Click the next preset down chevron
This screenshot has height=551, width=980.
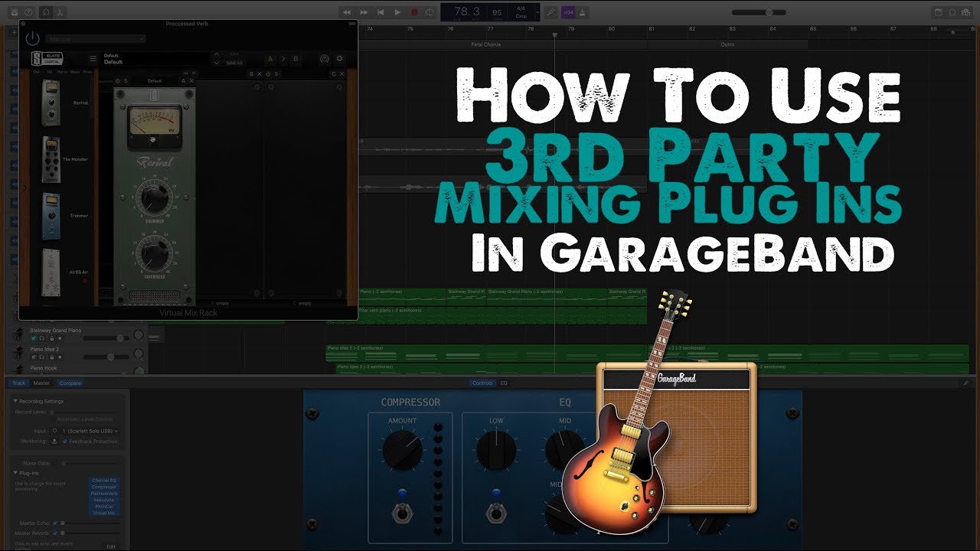[x=217, y=63]
